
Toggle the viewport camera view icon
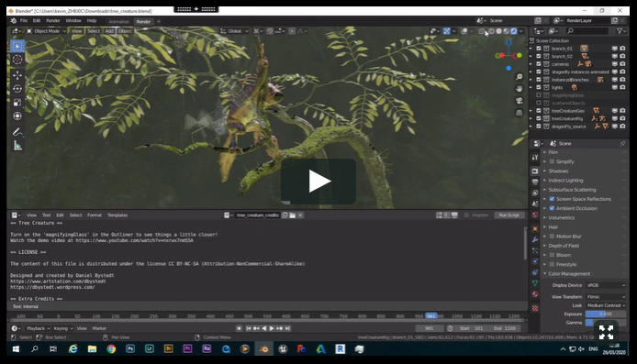[x=519, y=101]
